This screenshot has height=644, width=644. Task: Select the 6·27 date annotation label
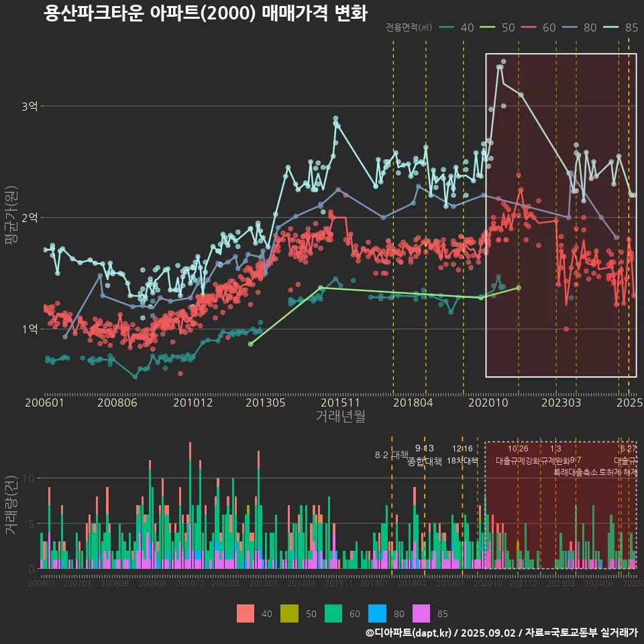coord(629,449)
